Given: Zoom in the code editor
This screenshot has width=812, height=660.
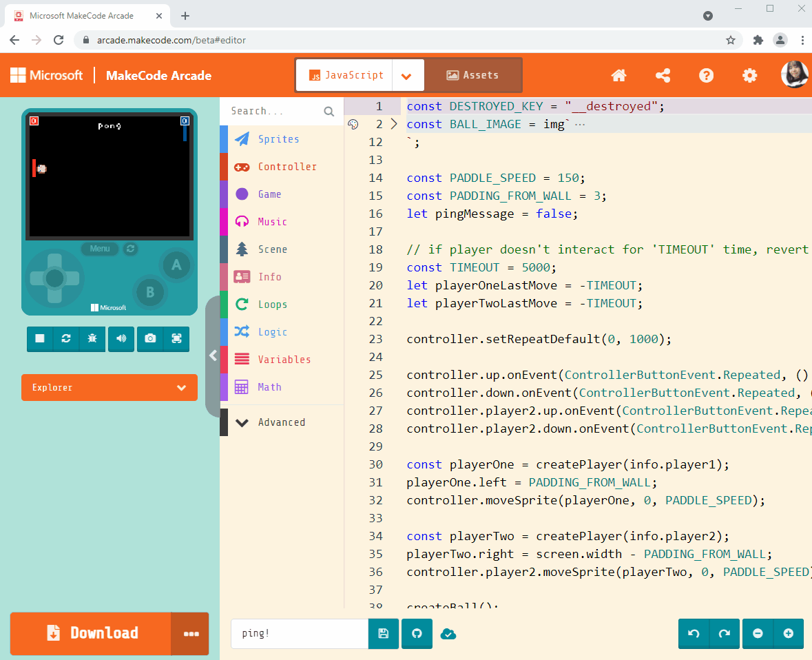Looking at the screenshot, I should pyautogui.click(x=788, y=634).
